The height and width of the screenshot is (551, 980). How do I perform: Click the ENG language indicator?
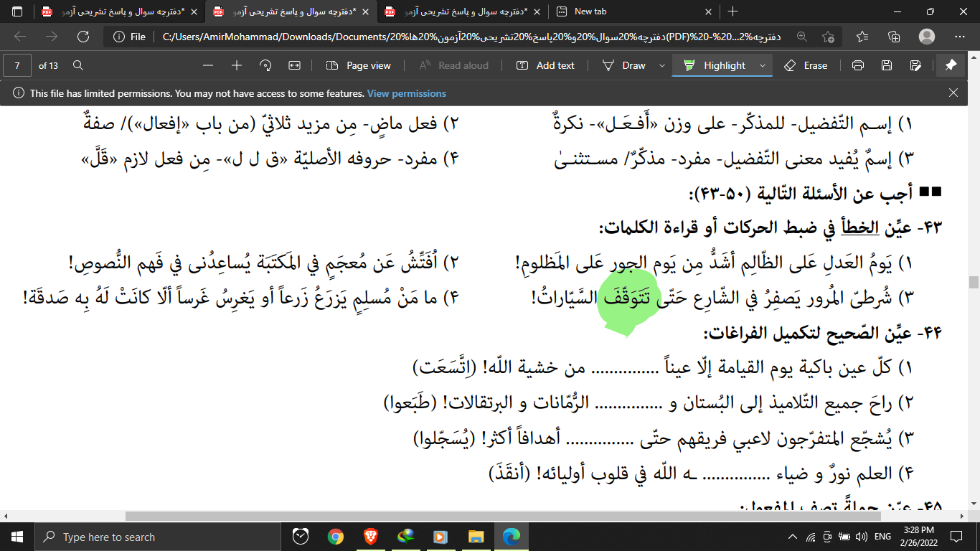coord(882,537)
